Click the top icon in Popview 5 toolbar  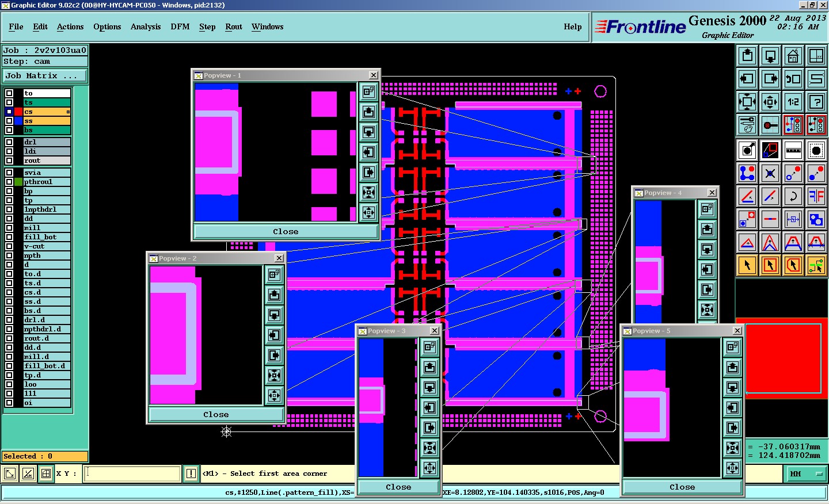click(733, 347)
